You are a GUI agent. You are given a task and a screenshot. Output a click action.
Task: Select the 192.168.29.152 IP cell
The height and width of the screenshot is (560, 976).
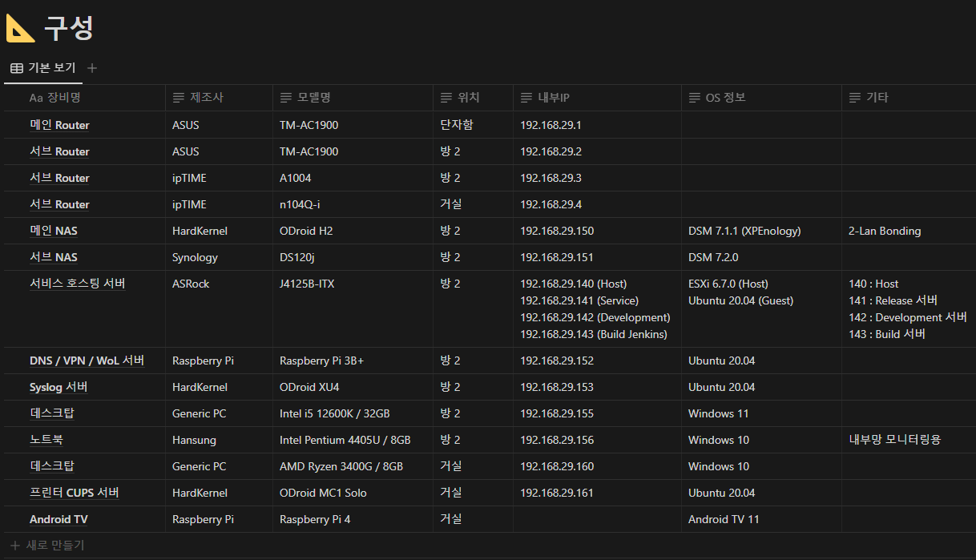pyautogui.click(x=597, y=360)
